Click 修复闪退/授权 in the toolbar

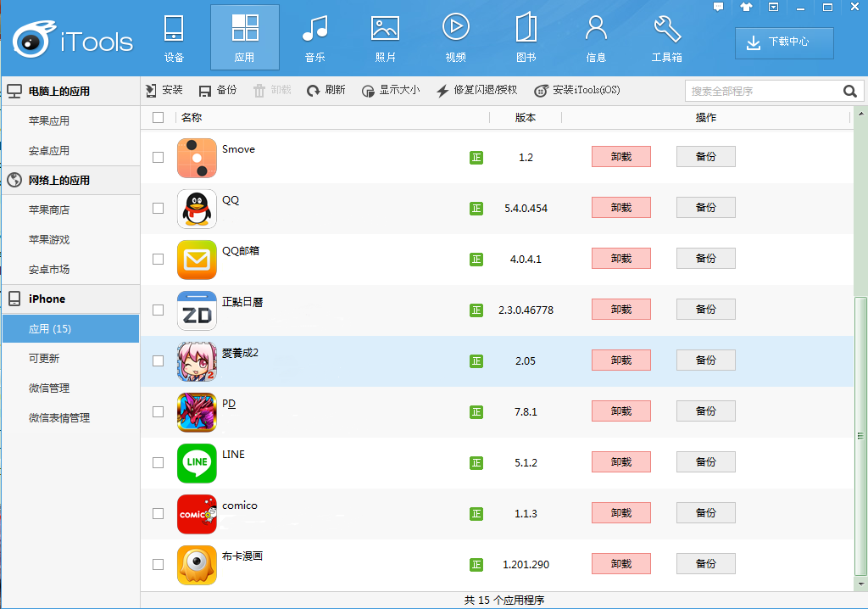pyautogui.click(x=477, y=90)
